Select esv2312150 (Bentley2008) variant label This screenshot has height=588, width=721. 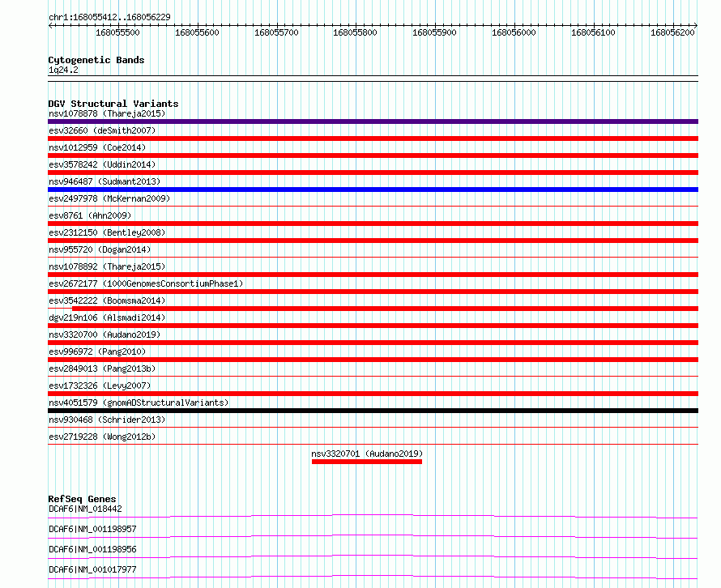[x=107, y=232]
